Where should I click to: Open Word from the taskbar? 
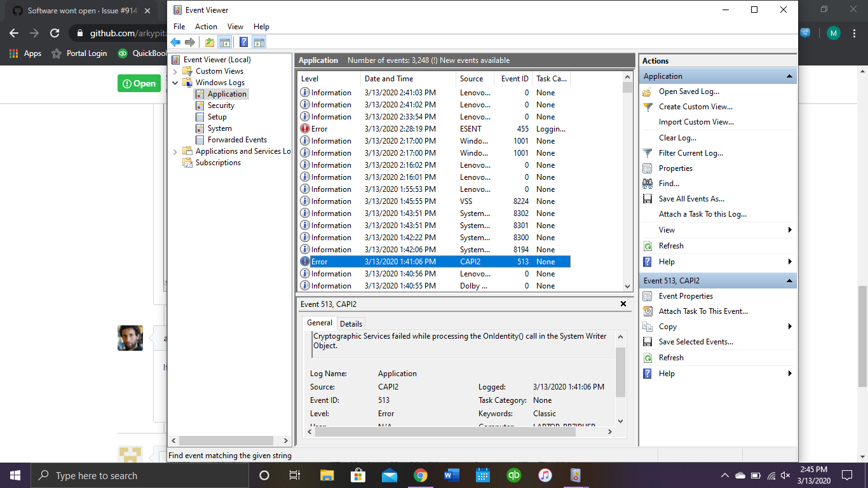[452, 475]
